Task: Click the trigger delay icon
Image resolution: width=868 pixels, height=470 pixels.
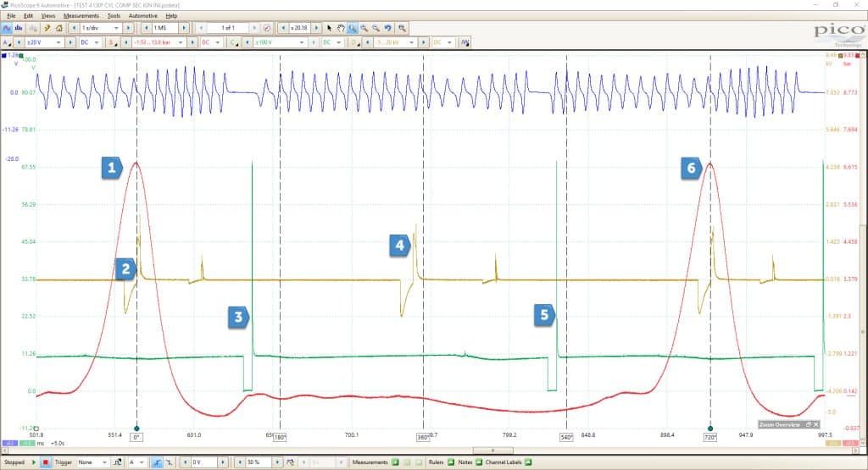Action: pos(290,462)
